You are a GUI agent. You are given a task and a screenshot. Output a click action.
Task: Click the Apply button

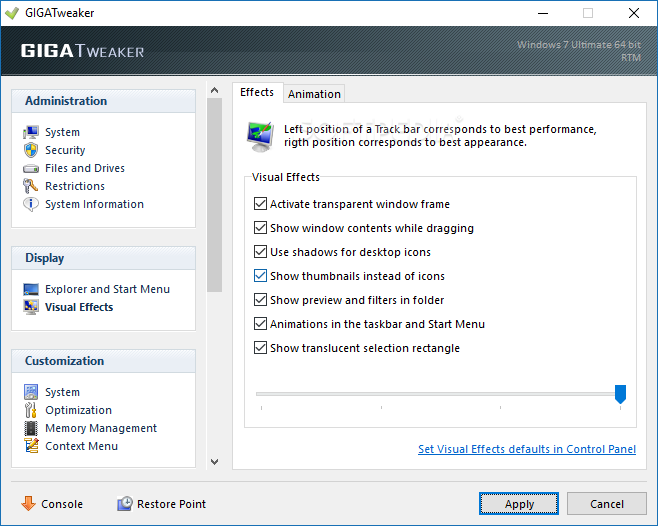(x=519, y=503)
